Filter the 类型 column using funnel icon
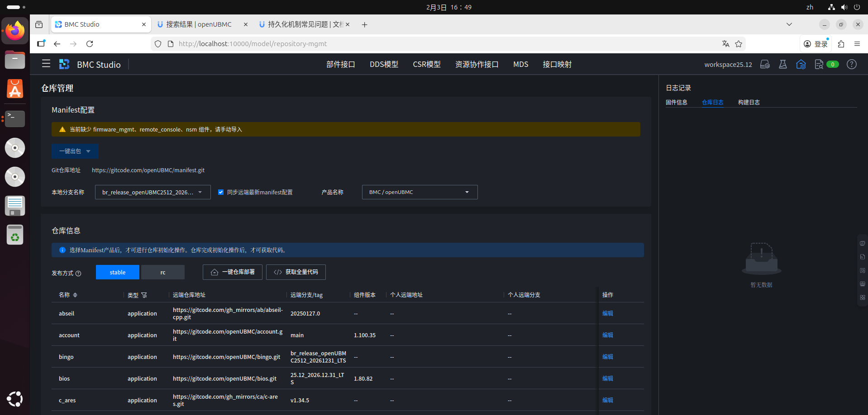The height and width of the screenshot is (415, 868). click(144, 295)
